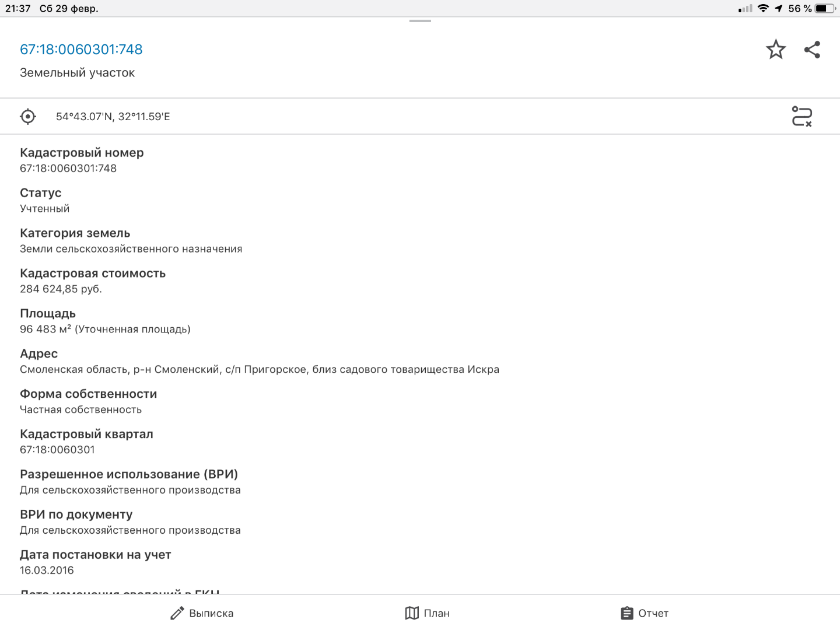Tap the cadastral quarter number 67:18:0060301
The height and width of the screenshot is (630, 840).
(x=57, y=450)
